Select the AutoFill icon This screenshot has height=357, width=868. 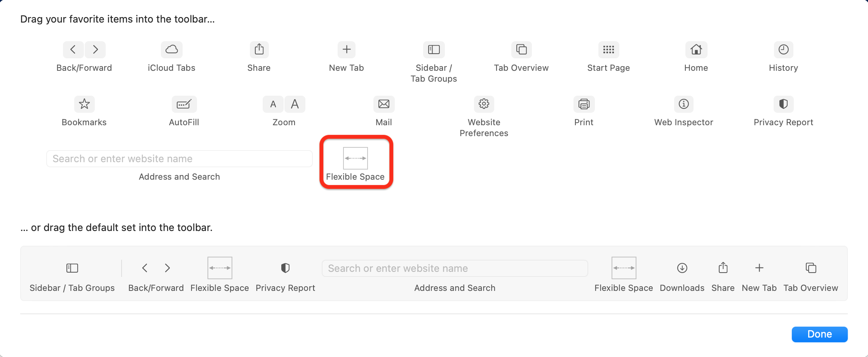pyautogui.click(x=184, y=104)
